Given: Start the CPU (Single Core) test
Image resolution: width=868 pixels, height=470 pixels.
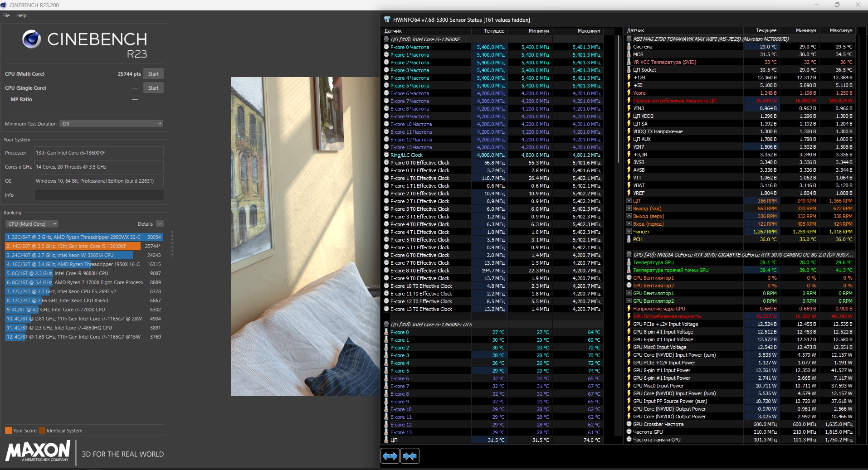Looking at the screenshot, I should click(x=153, y=88).
